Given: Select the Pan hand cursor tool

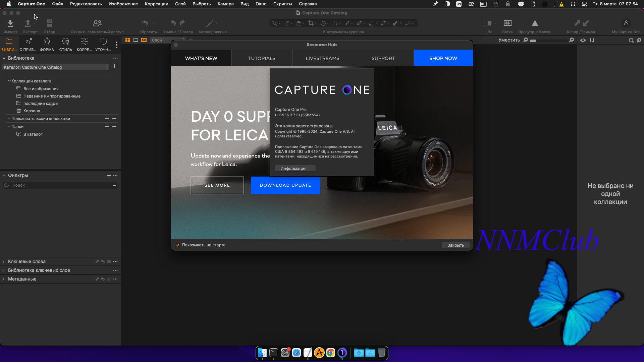Looking at the screenshot, I should (287, 23).
